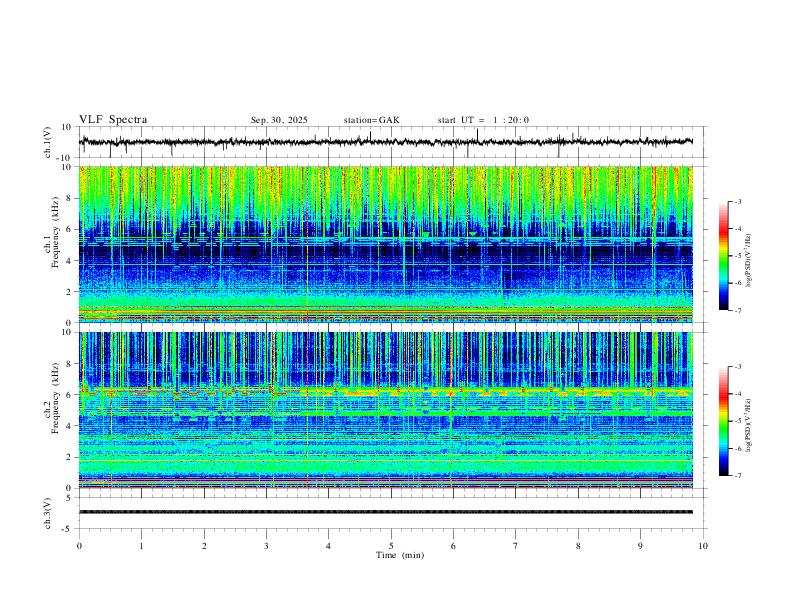The width and height of the screenshot is (792, 612).
Task: Click time axis tick label '9'
Action: point(640,546)
